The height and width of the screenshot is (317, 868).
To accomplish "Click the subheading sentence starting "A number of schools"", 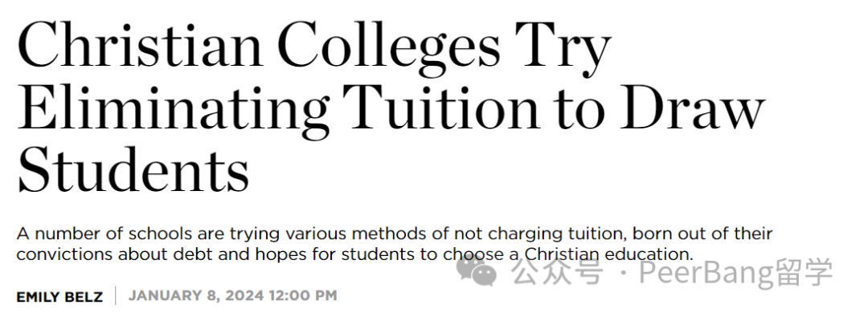I will (394, 244).
